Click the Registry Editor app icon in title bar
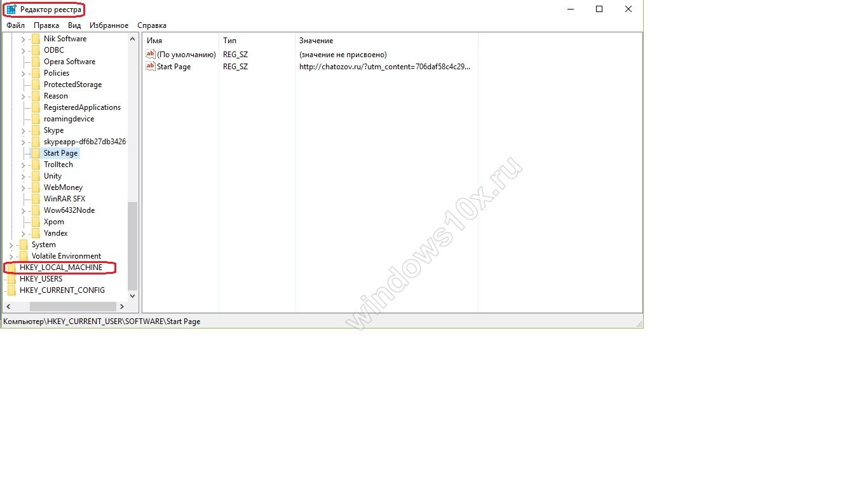868x488 pixels. [11, 10]
